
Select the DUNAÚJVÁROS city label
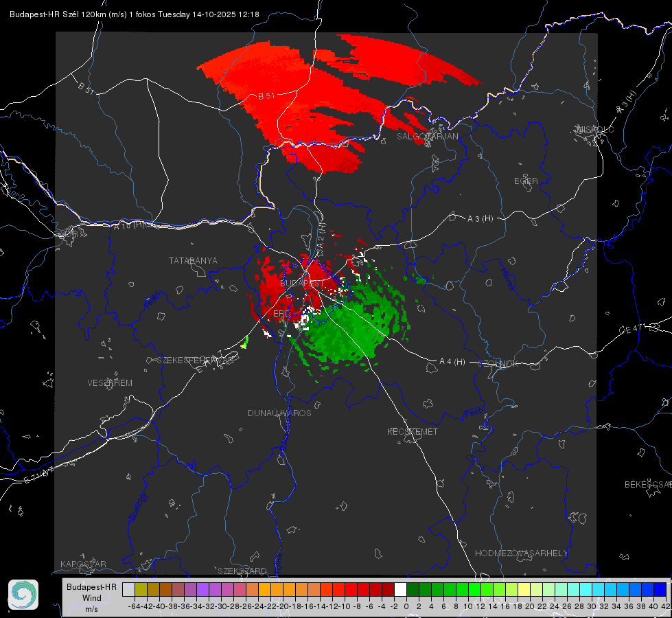click(279, 413)
